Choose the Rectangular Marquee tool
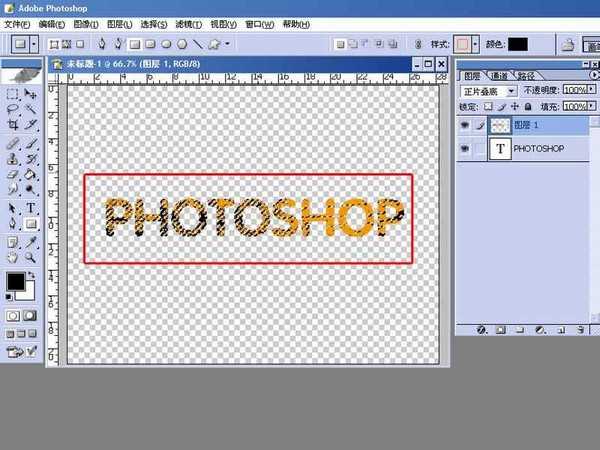Viewport: 600px width, 450px height. (x=13, y=92)
